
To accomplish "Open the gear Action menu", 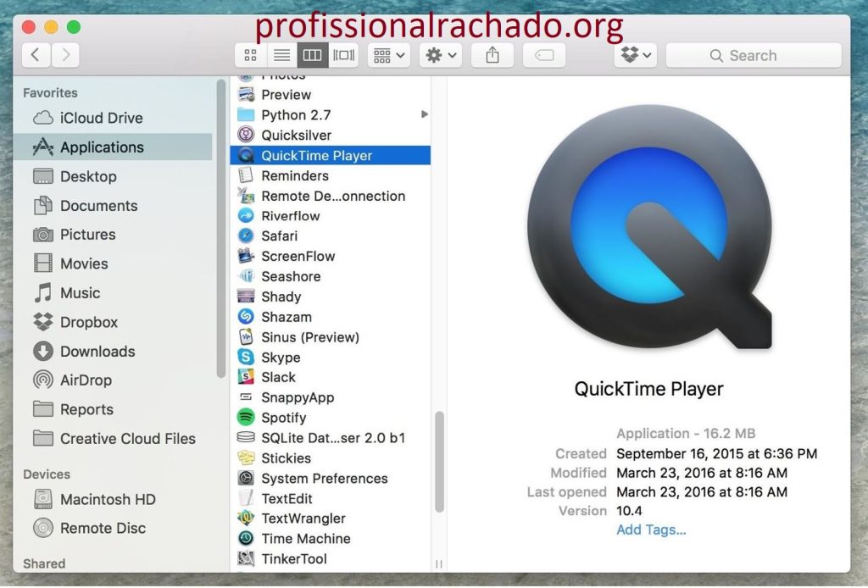I will coord(441,55).
